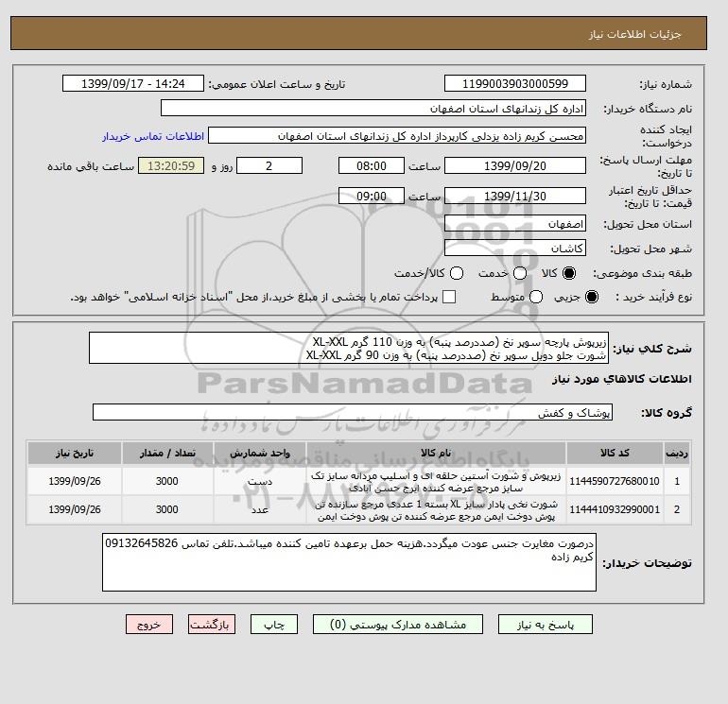The height and width of the screenshot is (704, 728).
Task: Click the goods group field پوشاک و کفش
Action: [353, 412]
